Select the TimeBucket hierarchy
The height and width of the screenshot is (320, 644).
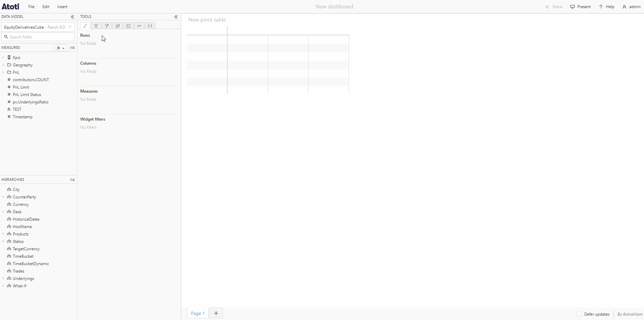[23, 256]
